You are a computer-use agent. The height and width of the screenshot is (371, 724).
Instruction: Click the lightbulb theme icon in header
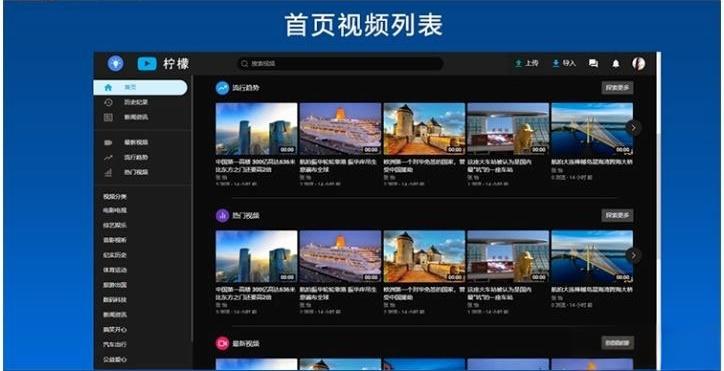[x=115, y=63]
